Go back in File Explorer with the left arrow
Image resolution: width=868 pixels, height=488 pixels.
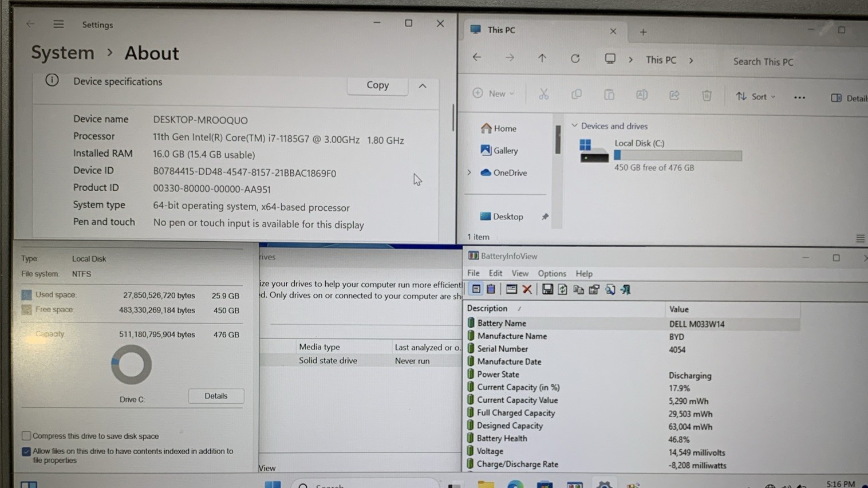click(477, 58)
